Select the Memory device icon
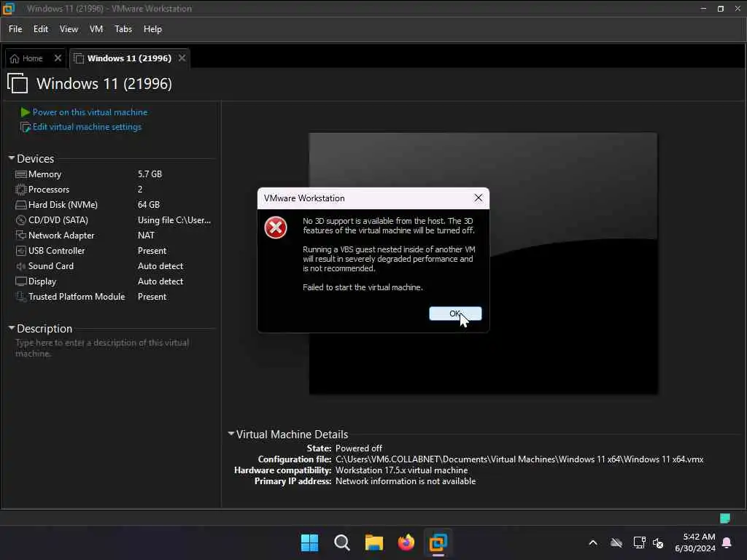 21,174
